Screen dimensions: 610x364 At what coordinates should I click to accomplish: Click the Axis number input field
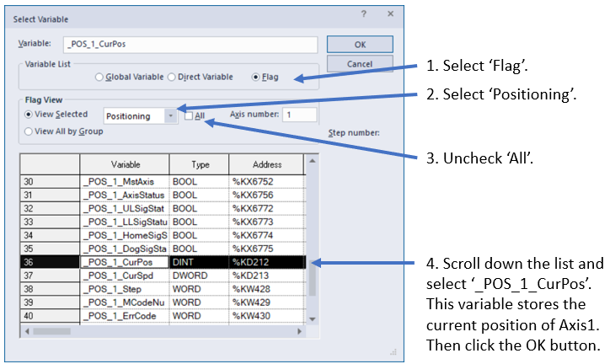pos(299,115)
